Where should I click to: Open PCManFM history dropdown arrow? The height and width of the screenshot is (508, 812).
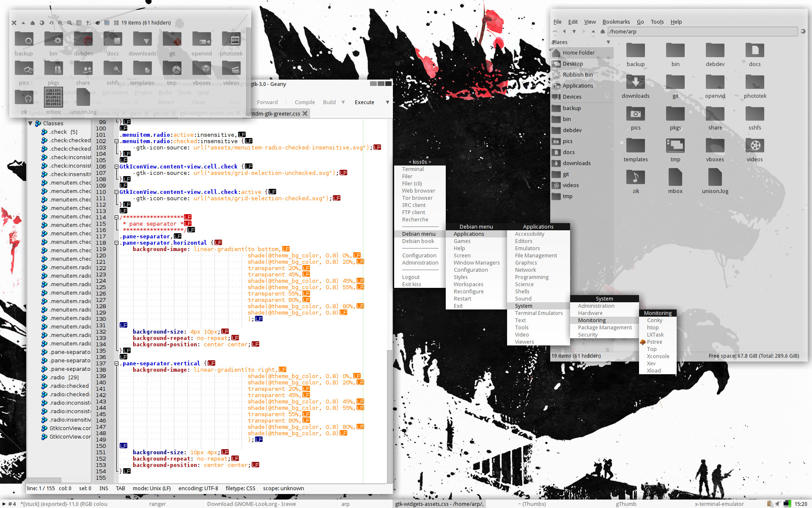574,31
